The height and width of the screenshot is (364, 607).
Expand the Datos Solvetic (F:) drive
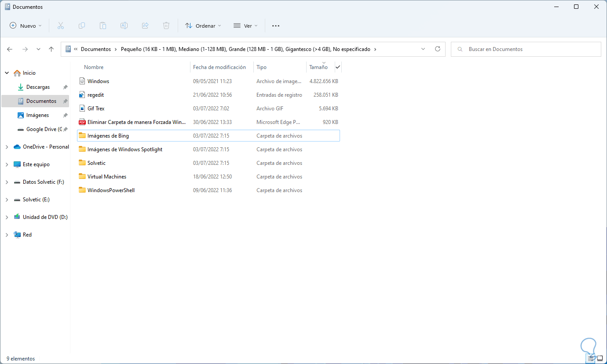pyautogui.click(x=7, y=182)
